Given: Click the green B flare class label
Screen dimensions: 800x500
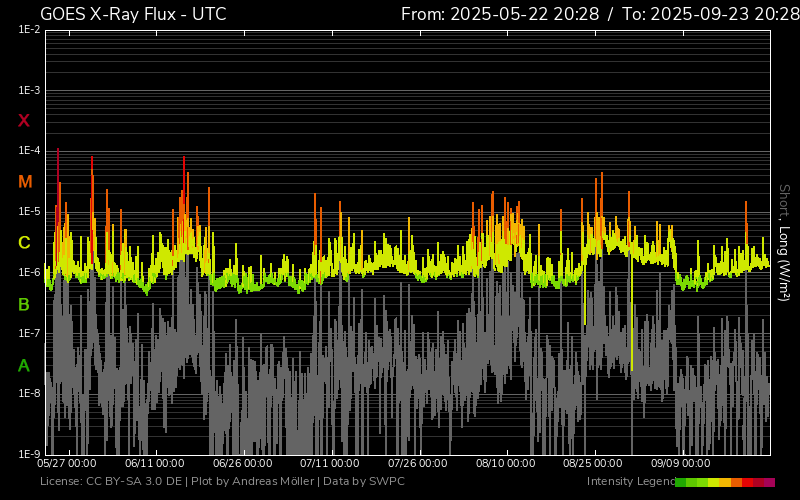Looking at the screenshot, I should 24,304.
